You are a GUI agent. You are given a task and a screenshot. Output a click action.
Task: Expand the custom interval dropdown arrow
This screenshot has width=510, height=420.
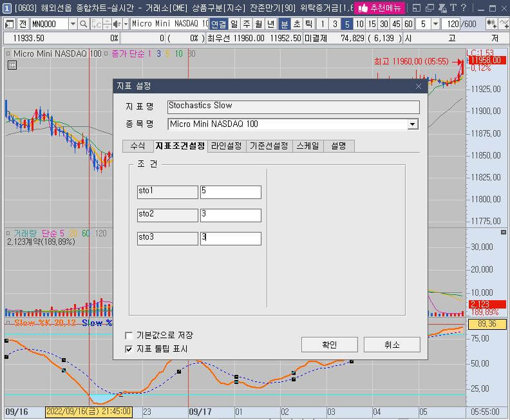point(435,24)
